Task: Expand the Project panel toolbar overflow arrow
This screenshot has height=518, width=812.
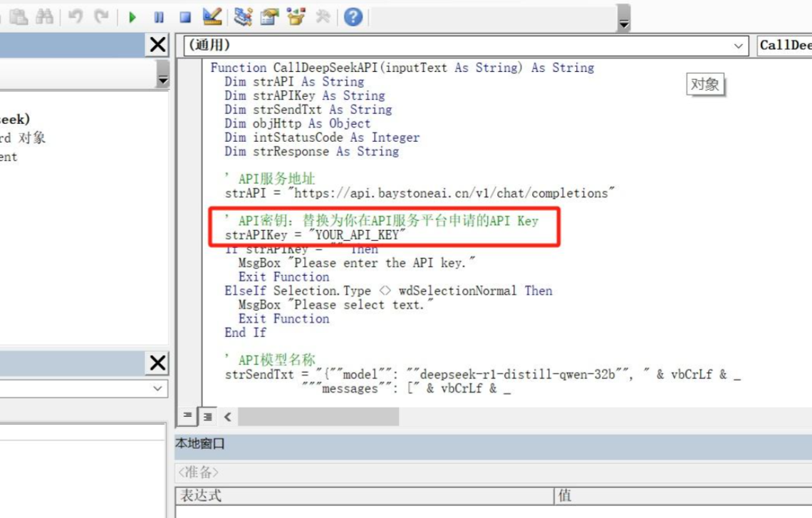Action: coord(163,74)
